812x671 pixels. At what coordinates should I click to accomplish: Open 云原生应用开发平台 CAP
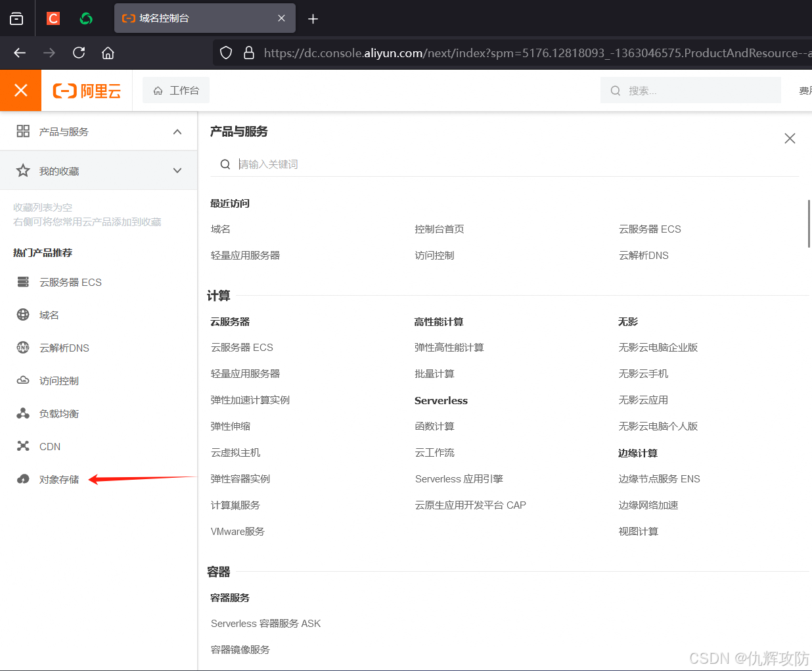[x=470, y=505]
